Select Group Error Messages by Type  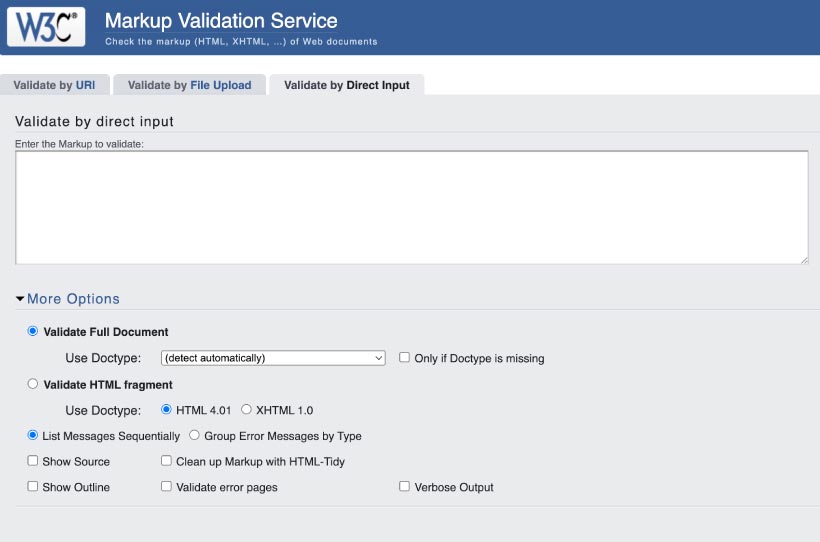coord(195,435)
